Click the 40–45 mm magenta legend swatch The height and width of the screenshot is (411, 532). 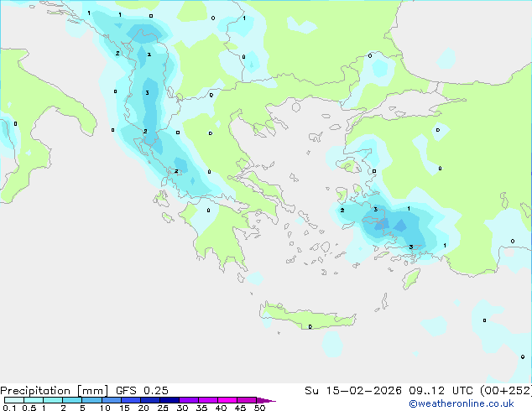[x=227, y=400]
